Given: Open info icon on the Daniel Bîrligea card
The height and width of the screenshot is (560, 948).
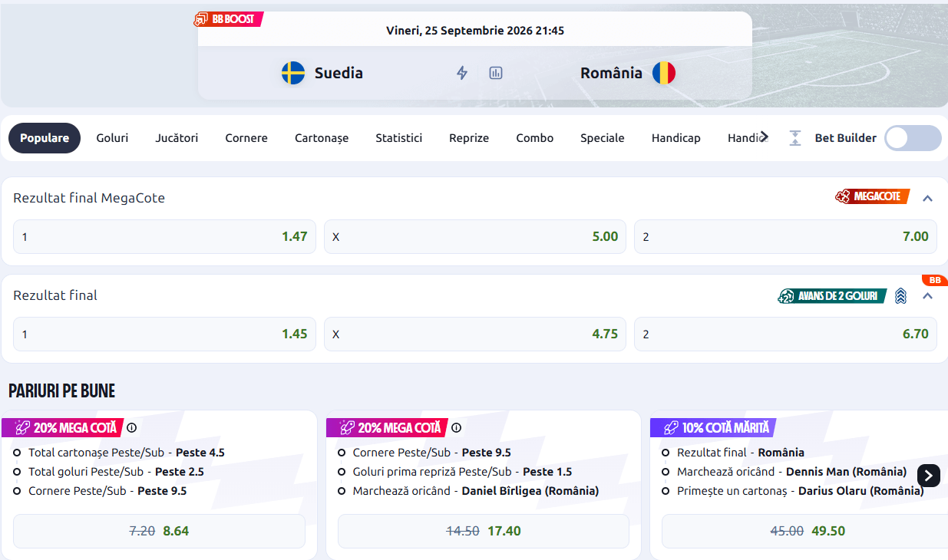Looking at the screenshot, I should point(456,428).
